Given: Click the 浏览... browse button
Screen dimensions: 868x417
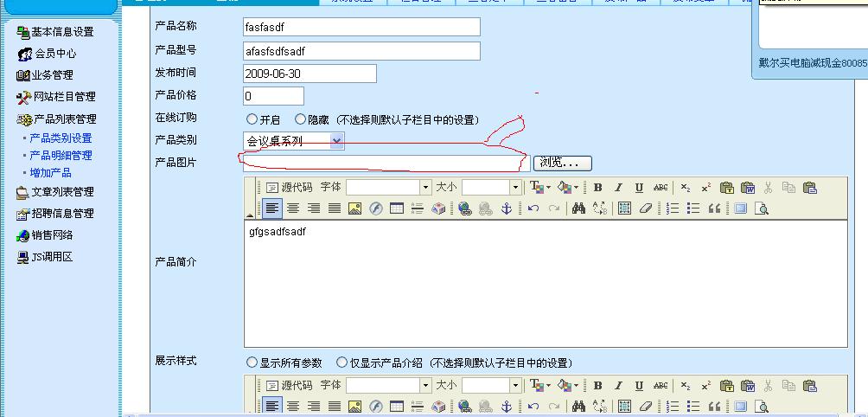Looking at the screenshot, I should (x=563, y=163).
